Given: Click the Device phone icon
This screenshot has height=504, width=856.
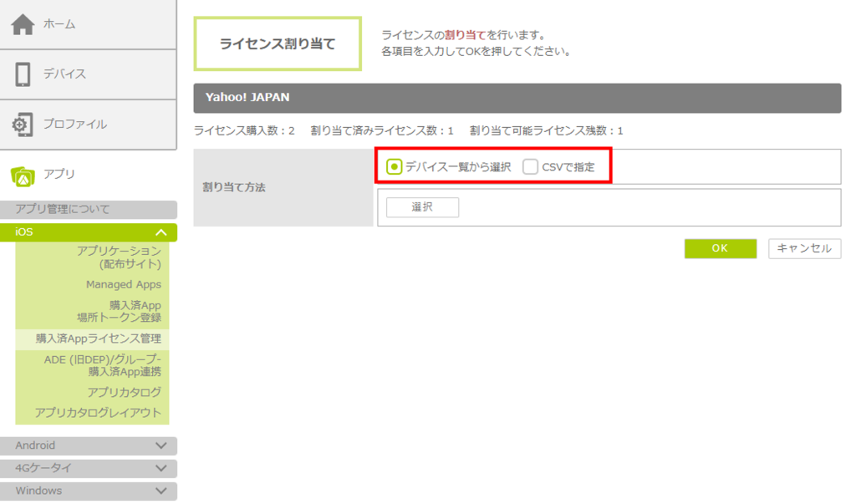Looking at the screenshot, I should (23, 74).
